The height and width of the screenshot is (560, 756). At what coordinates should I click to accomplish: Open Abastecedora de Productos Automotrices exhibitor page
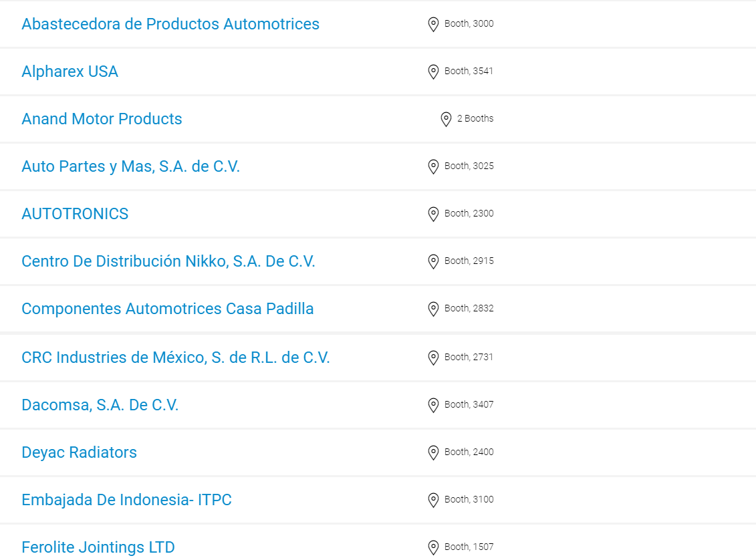click(170, 24)
